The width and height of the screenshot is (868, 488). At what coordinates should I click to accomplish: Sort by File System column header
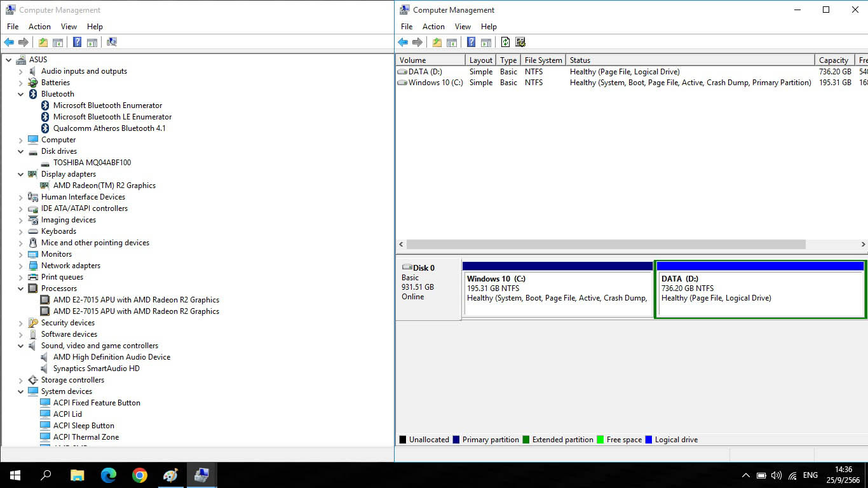click(x=543, y=60)
